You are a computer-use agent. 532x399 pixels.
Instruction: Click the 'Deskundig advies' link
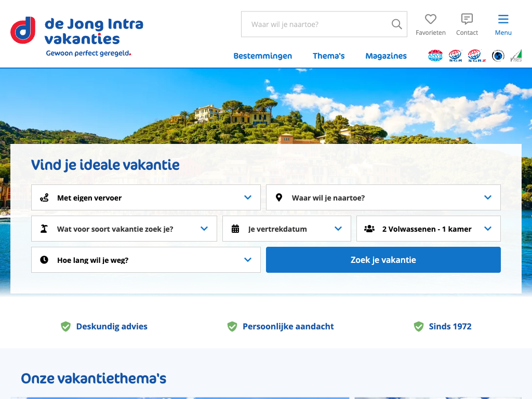tap(111, 327)
